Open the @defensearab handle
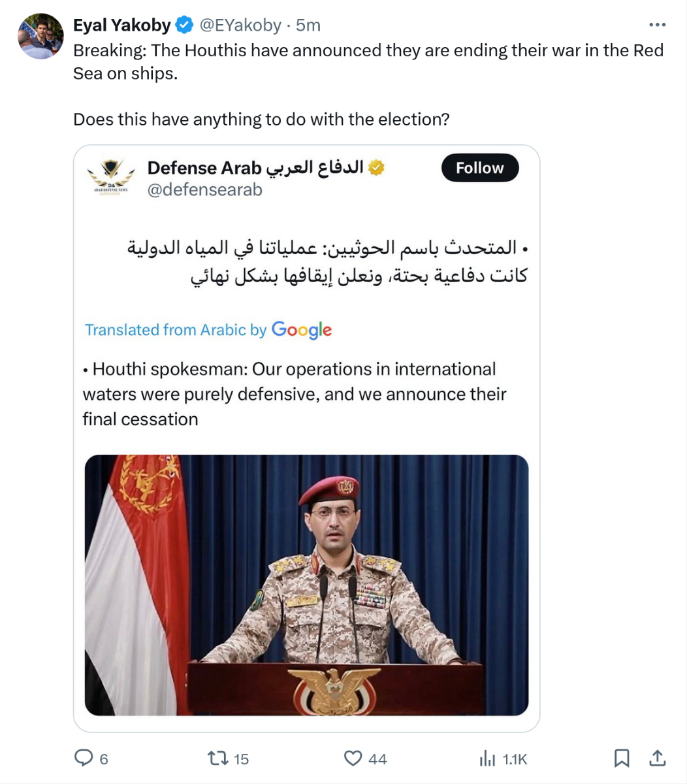687x784 pixels. (205, 190)
